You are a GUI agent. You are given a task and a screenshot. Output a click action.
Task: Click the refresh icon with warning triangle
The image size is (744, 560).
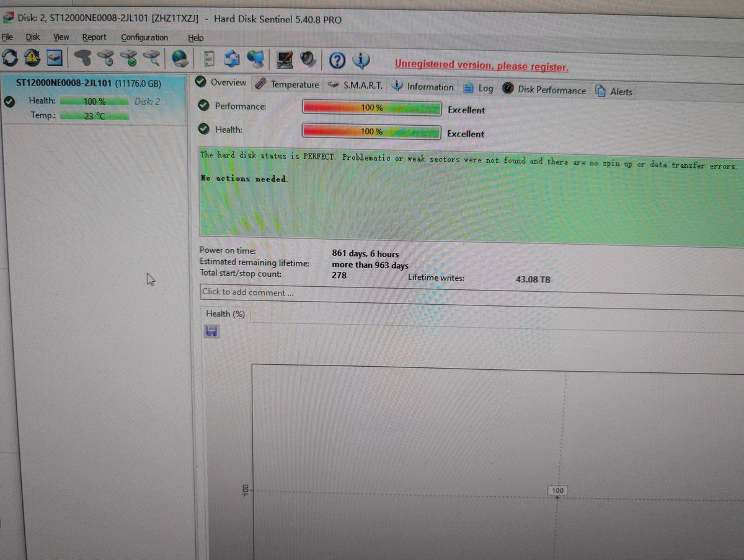pos(32,58)
